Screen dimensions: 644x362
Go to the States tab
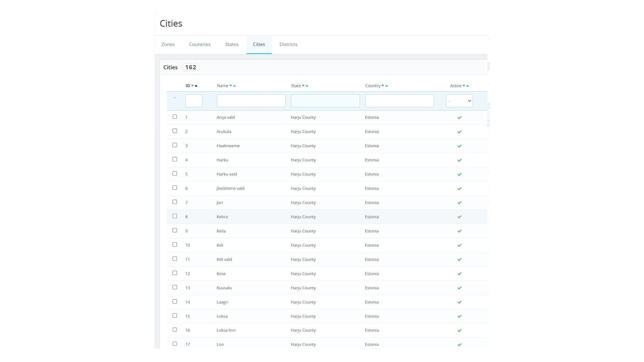[231, 45]
